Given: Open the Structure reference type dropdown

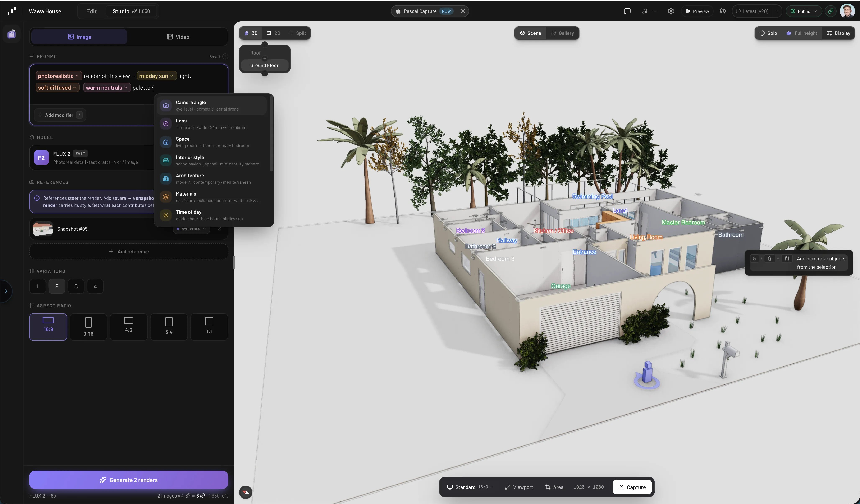Looking at the screenshot, I should pos(191,229).
